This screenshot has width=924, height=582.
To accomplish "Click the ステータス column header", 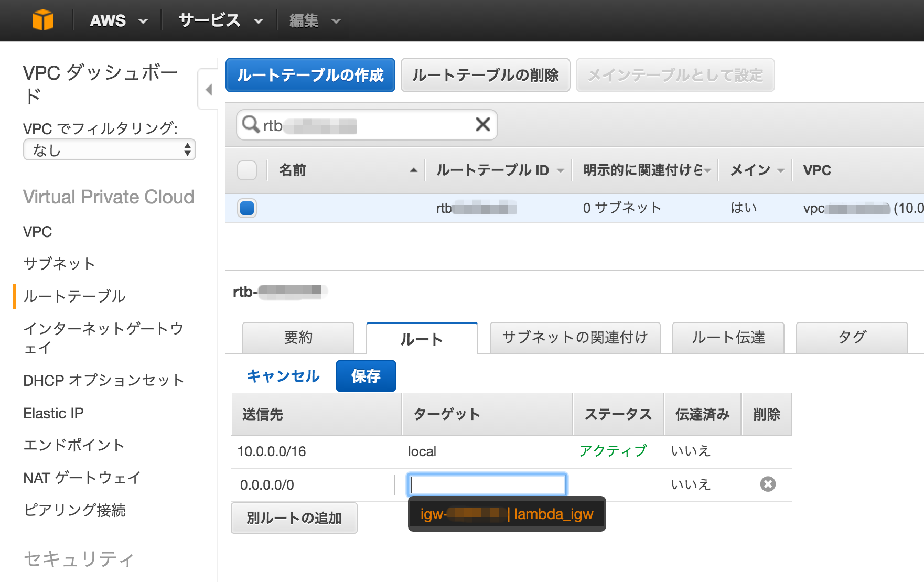I will click(618, 415).
